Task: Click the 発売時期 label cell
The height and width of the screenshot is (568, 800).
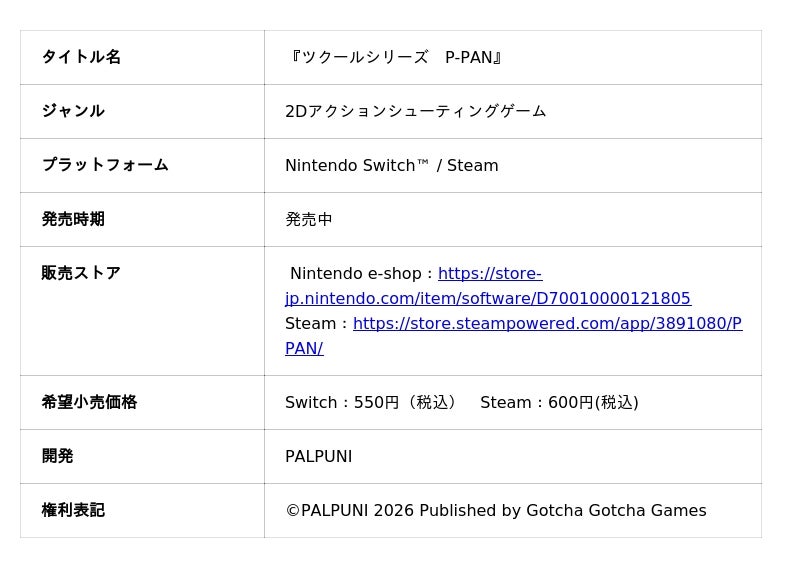Action: [142, 219]
